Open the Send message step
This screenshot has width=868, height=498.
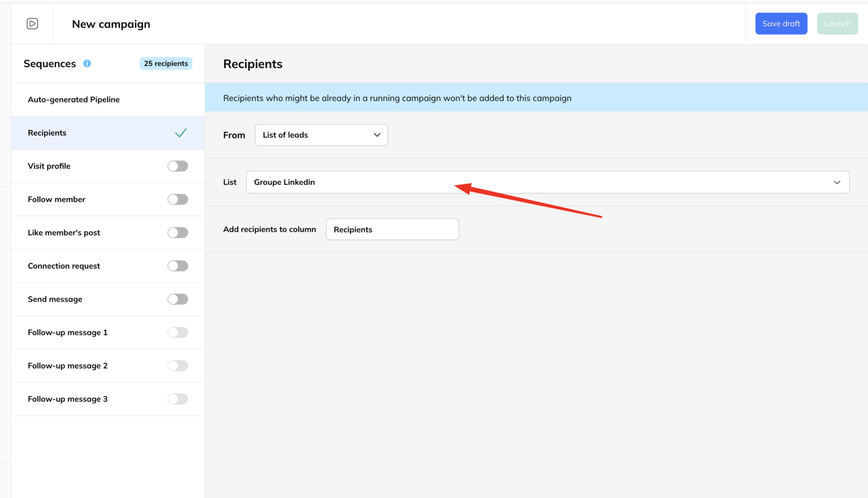point(108,299)
